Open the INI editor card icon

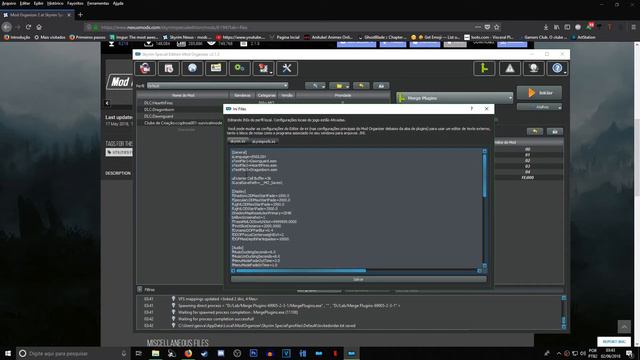click(x=216, y=68)
